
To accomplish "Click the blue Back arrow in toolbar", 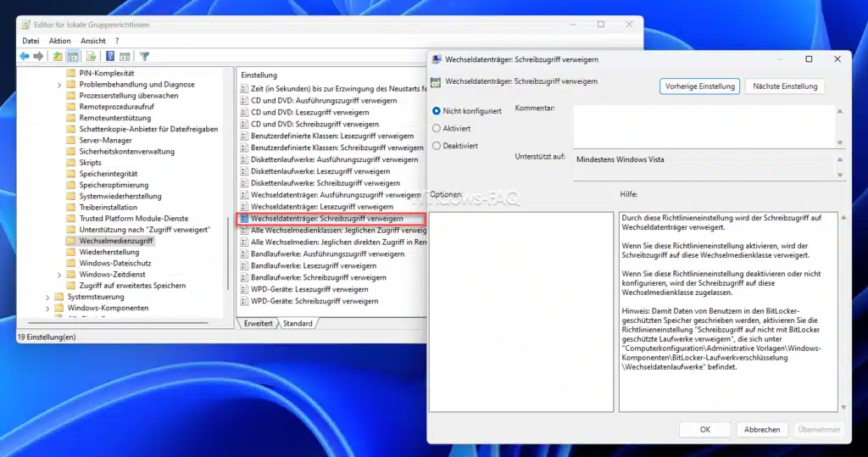I will [x=25, y=56].
